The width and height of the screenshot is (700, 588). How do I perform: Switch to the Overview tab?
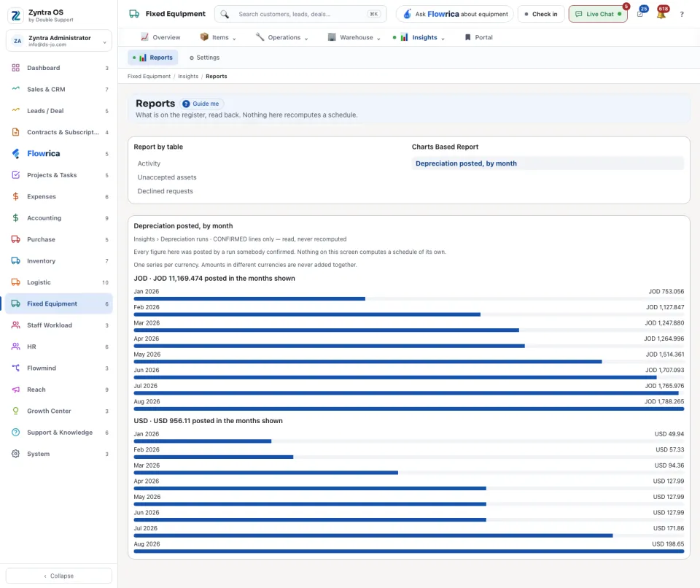160,37
